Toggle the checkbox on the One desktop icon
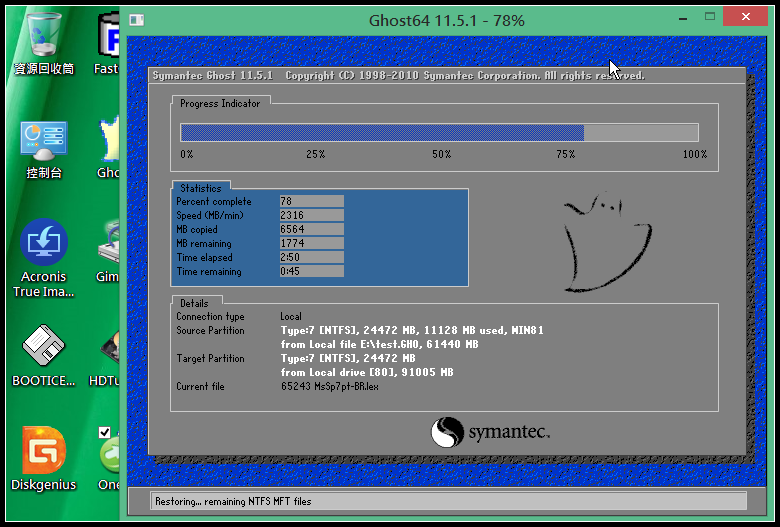This screenshot has height=527, width=780. tap(104, 433)
